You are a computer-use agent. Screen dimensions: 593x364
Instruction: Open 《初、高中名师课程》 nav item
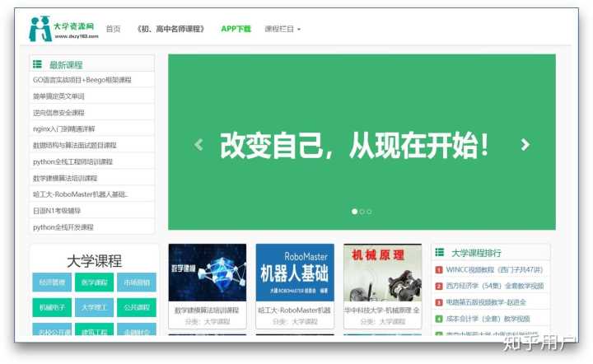coord(170,29)
